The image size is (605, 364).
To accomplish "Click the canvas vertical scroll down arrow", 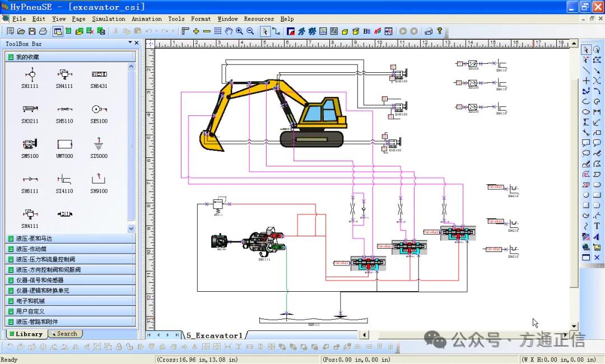I will point(574,326).
